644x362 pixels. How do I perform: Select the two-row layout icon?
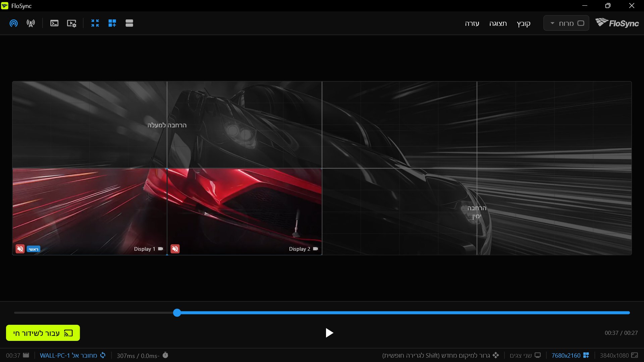pyautogui.click(x=129, y=23)
